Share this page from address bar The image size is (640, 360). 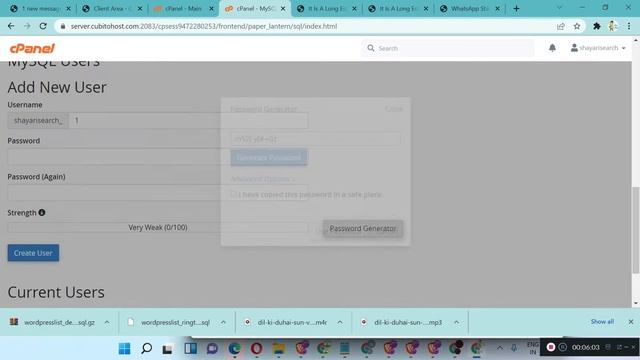point(561,26)
